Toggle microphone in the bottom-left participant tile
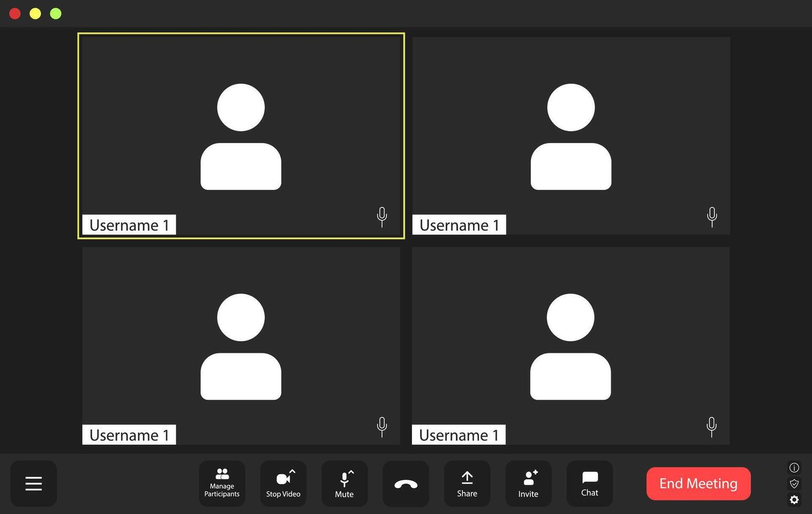The width and height of the screenshot is (812, 514). 382,427
